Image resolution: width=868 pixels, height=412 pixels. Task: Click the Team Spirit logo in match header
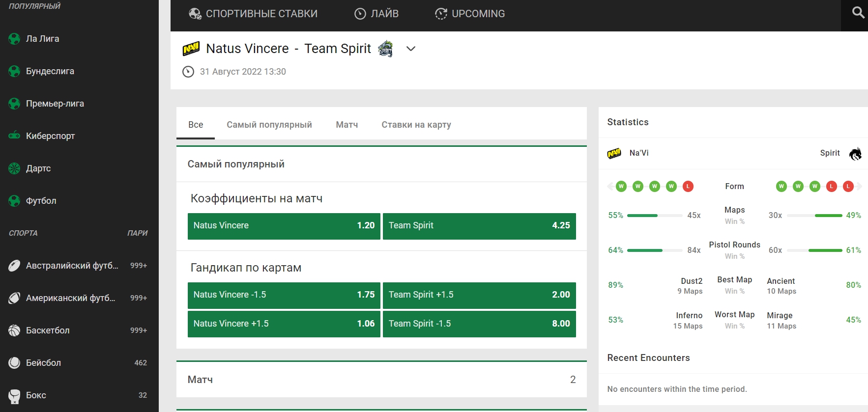pyautogui.click(x=386, y=49)
